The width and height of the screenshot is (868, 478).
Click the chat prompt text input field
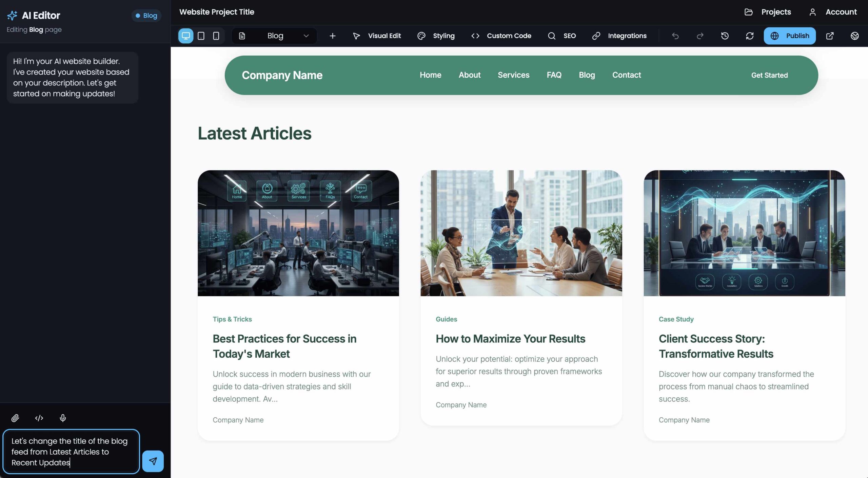71,452
